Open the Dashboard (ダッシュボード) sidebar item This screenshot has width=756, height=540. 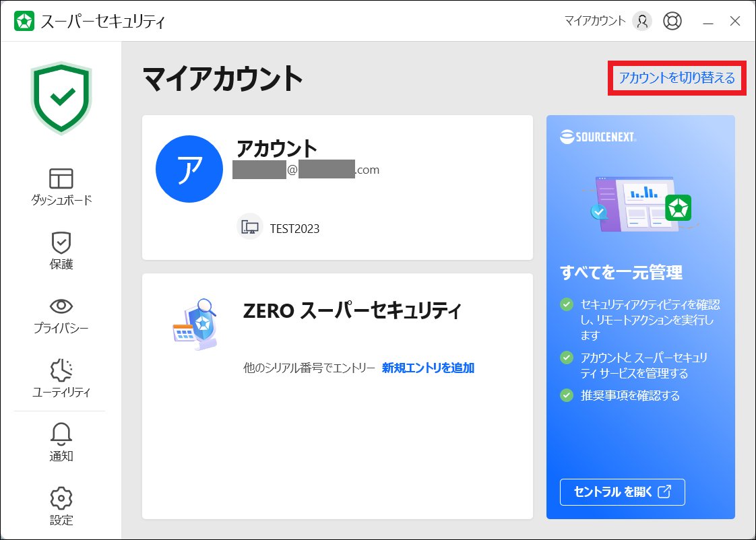[61, 187]
